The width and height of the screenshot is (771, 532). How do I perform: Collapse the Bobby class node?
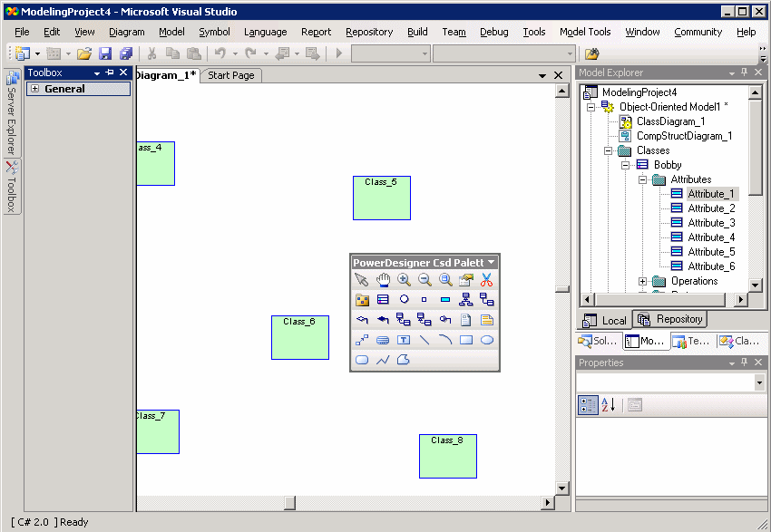coord(626,165)
